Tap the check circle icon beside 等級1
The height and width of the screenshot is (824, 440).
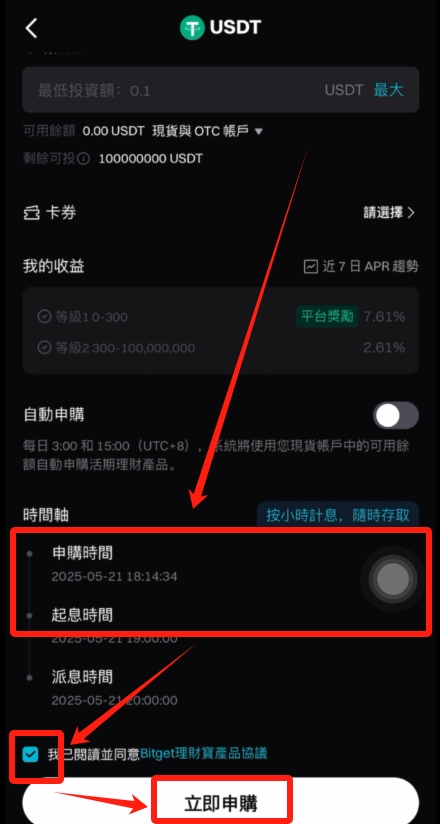(x=44, y=317)
